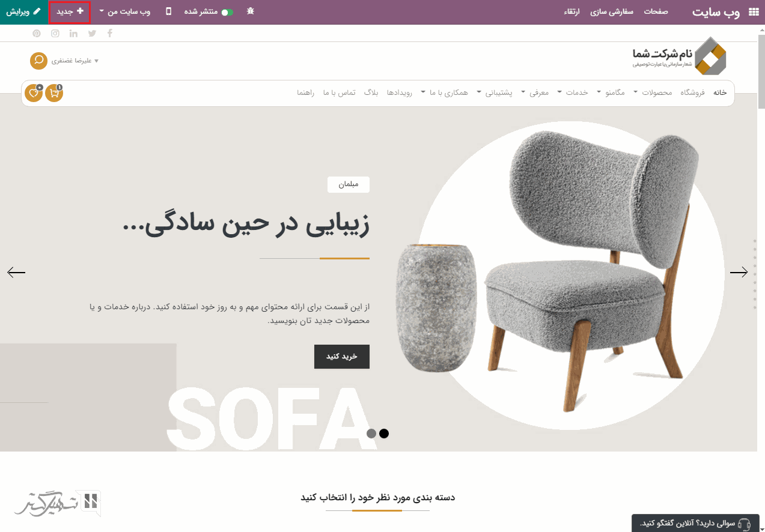Click the bug debug icon
This screenshot has width=765, height=532.
[x=251, y=11]
